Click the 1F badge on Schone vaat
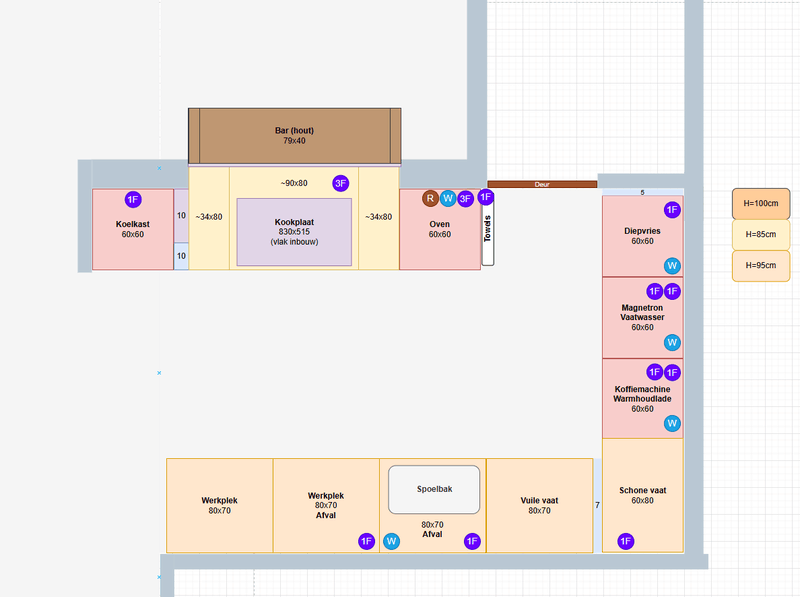Image resolution: width=800 pixels, height=597 pixels. click(626, 541)
